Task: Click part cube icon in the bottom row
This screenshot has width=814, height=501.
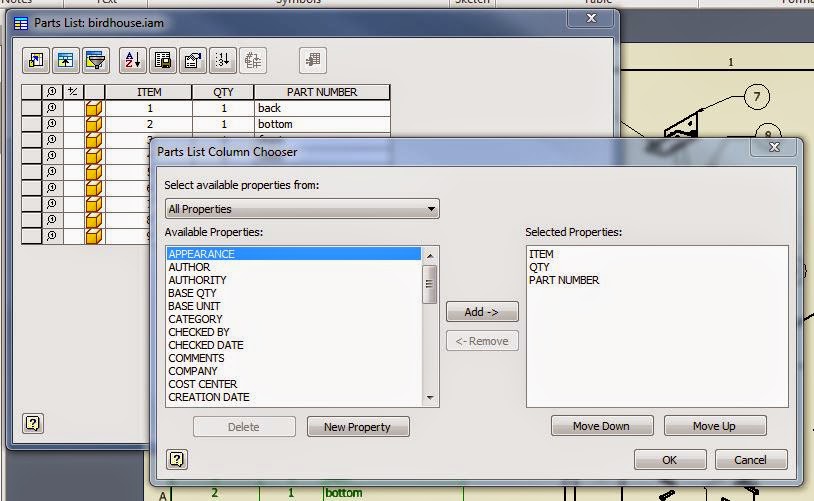Action: 94,124
